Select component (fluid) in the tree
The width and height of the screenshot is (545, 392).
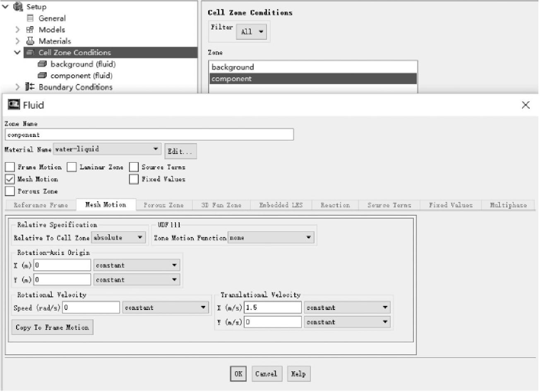(x=81, y=76)
